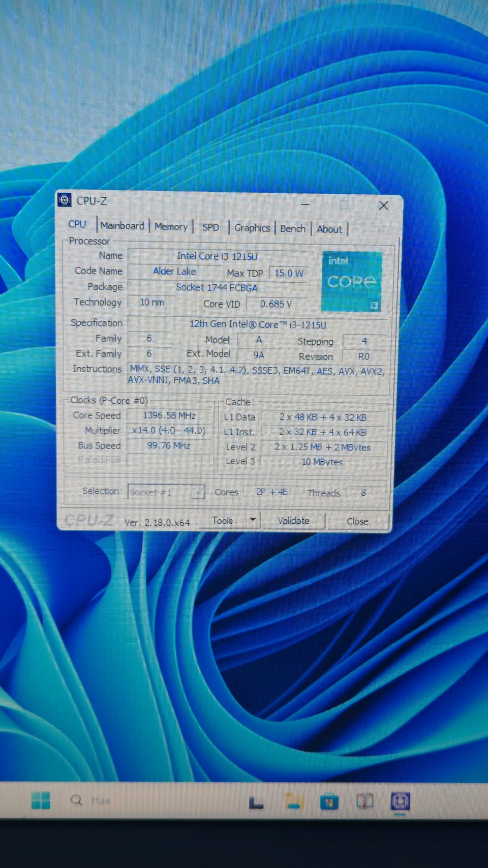Click the Stepping value '4'
Screen dimensions: 488x868
tap(364, 341)
